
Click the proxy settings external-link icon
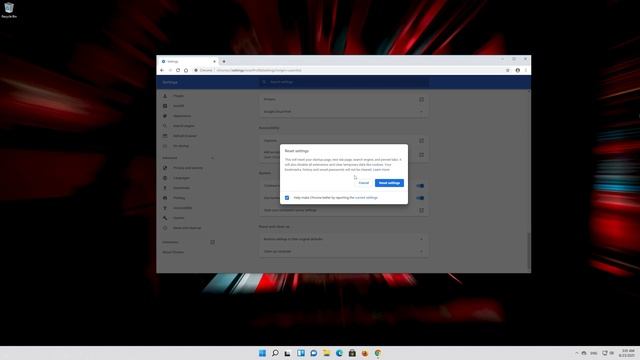422,210
